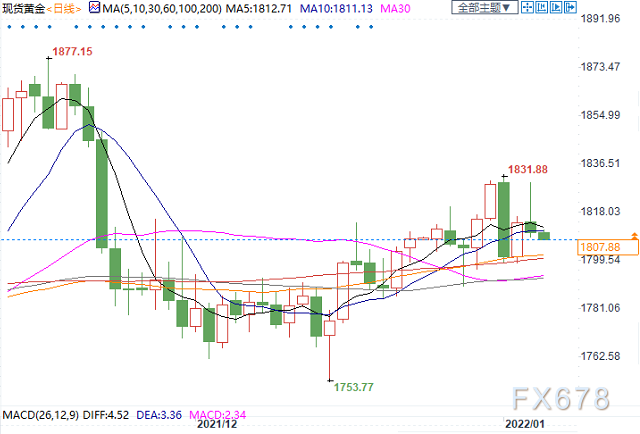This screenshot has height=434, width=640.
Task: Click the orange 1807.88 current price tag
Action: click(607, 247)
